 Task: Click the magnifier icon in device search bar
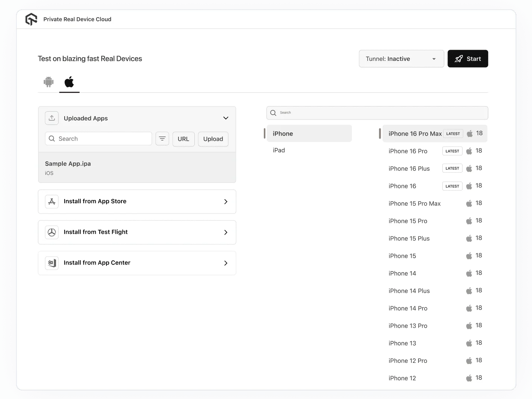tap(273, 112)
